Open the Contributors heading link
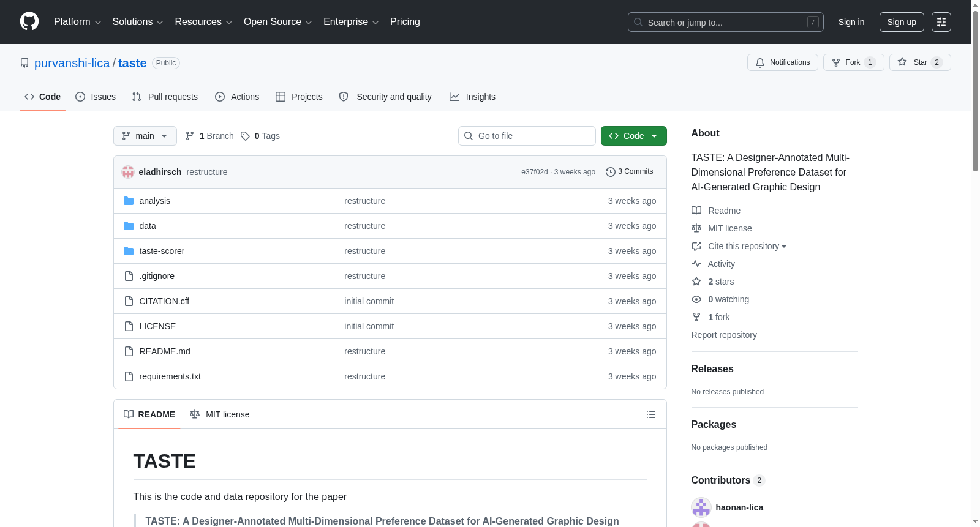The width and height of the screenshot is (980, 527). (x=728, y=480)
